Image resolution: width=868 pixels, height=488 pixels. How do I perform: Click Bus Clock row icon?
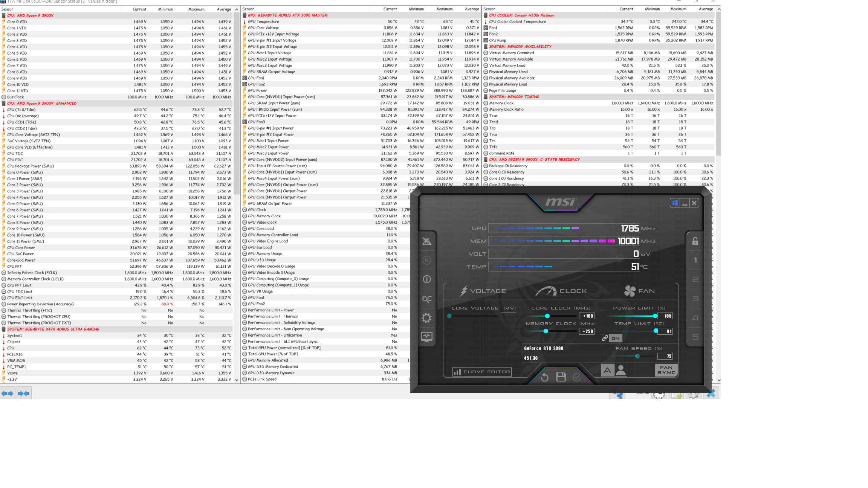click(x=4, y=97)
